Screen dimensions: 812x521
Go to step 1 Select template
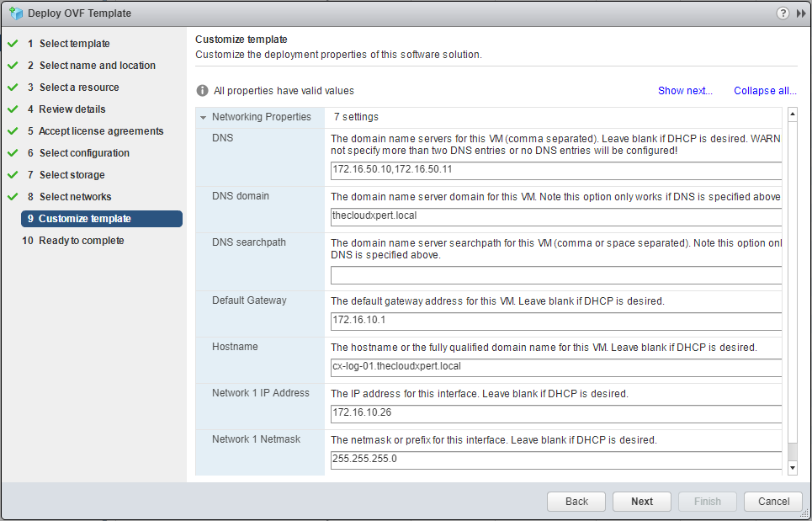tap(74, 44)
